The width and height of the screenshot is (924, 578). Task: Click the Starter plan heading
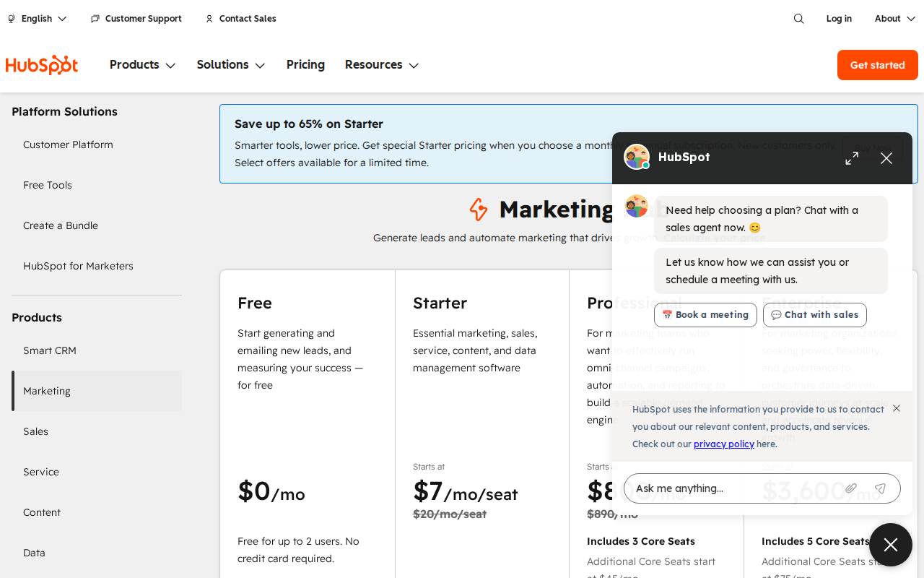[440, 303]
